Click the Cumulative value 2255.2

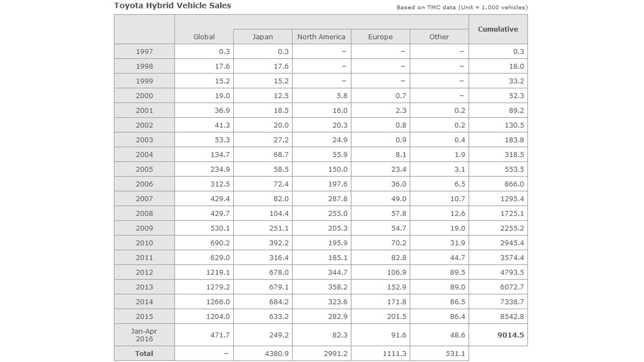point(512,228)
